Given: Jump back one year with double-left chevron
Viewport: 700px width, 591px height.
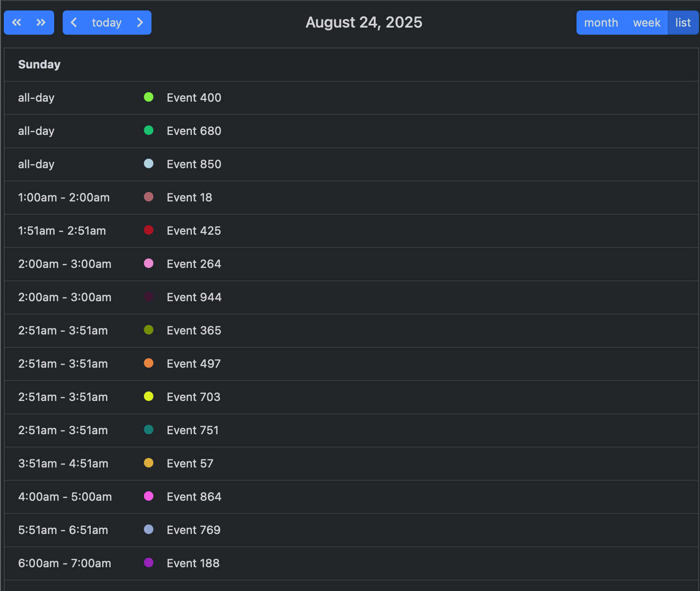Looking at the screenshot, I should (17, 22).
